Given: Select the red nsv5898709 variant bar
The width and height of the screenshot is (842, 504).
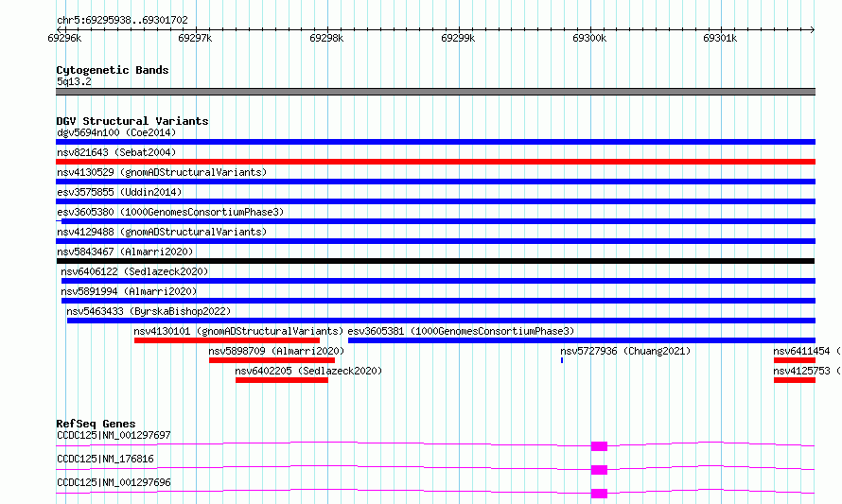Looking at the screenshot, I should (272, 360).
